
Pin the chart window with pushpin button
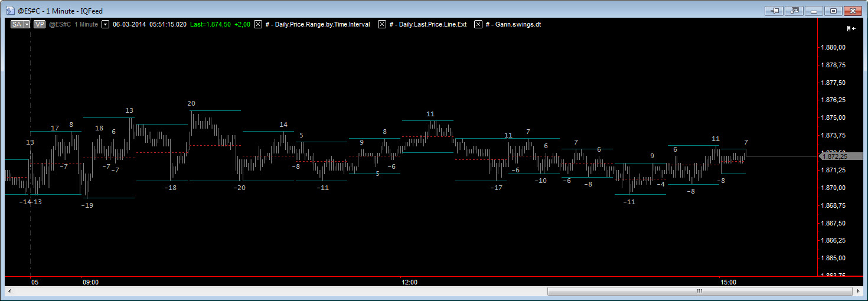[x=774, y=11]
